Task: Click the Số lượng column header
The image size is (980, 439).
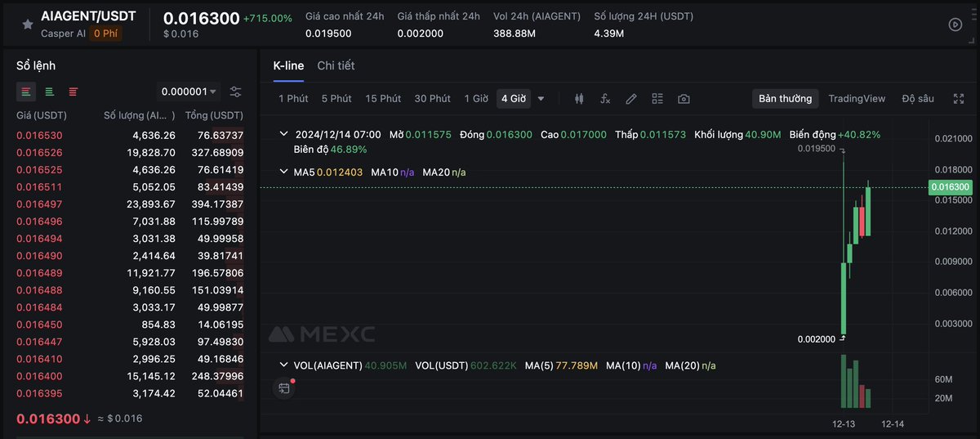Action: [x=140, y=115]
